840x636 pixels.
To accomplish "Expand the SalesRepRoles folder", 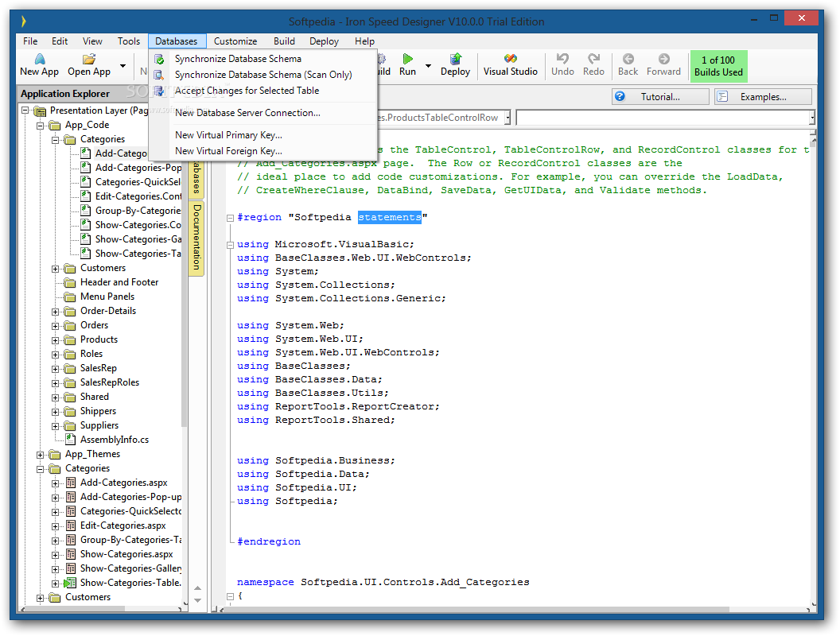I will click(x=55, y=383).
